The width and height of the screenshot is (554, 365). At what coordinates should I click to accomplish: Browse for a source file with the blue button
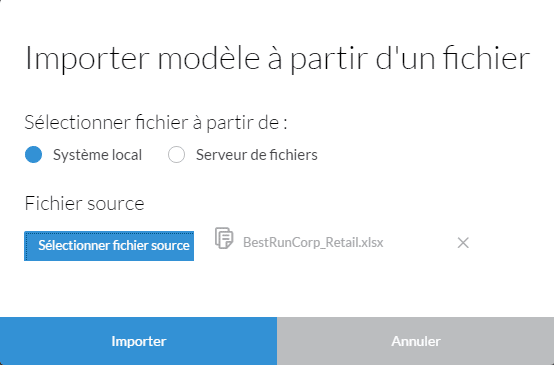pyautogui.click(x=109, y=246)
